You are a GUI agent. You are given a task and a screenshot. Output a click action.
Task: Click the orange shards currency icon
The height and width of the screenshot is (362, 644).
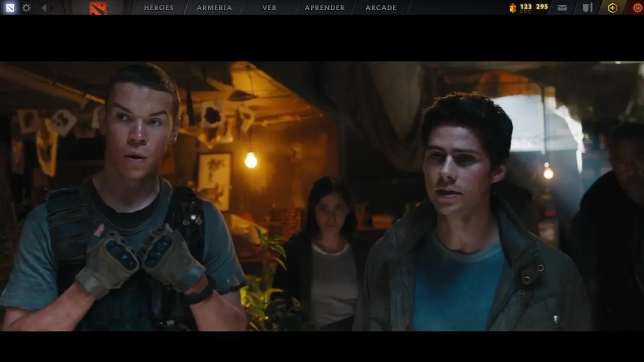(x=513, y=8)
